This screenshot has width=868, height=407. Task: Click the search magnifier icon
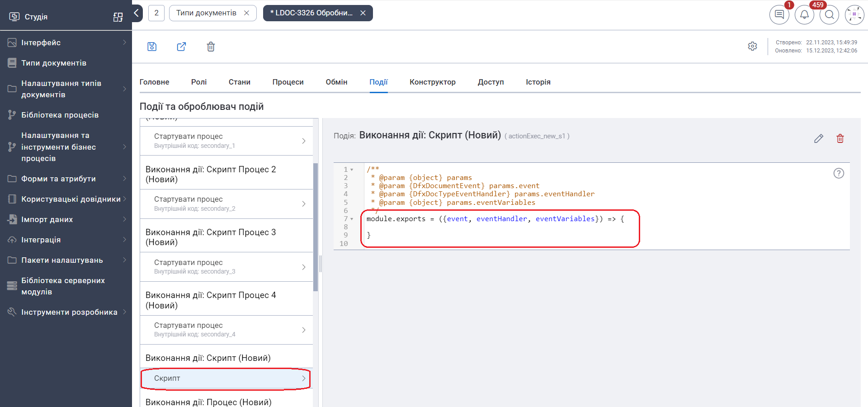[829, 14]
